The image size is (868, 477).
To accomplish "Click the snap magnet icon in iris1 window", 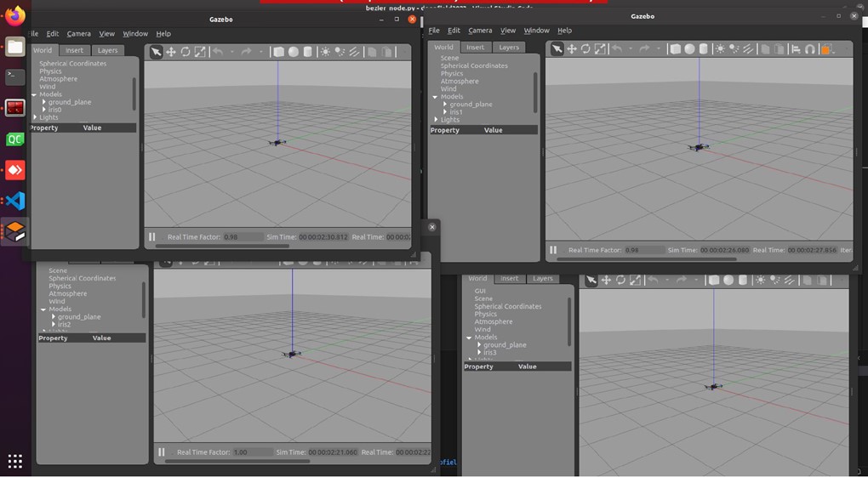I will [810, 49].
